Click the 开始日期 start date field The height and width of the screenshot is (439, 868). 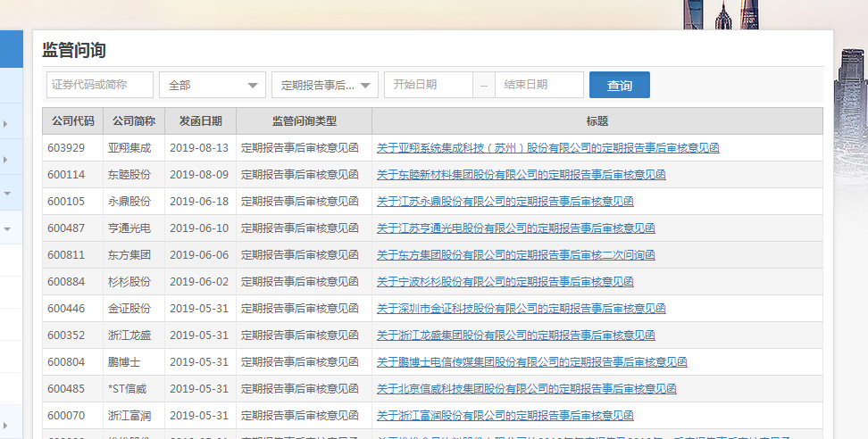pyautogui.click(x=428, y=85)
